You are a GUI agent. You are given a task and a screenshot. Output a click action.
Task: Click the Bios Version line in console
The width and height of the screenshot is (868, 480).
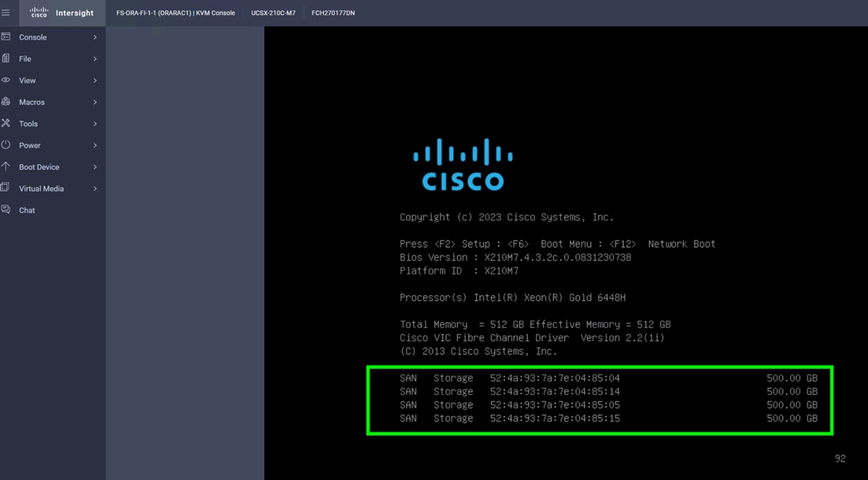point(516,257)
